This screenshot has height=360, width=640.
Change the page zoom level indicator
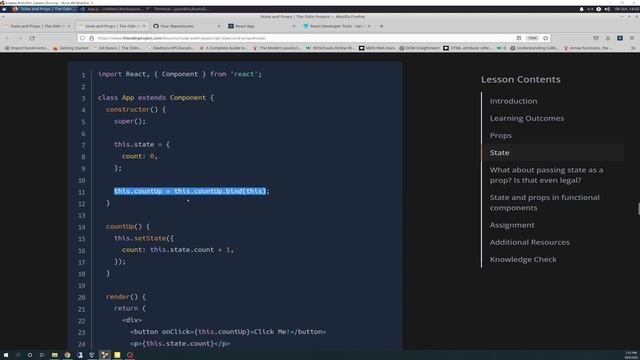pyautogui.click(x=532, y=38)
